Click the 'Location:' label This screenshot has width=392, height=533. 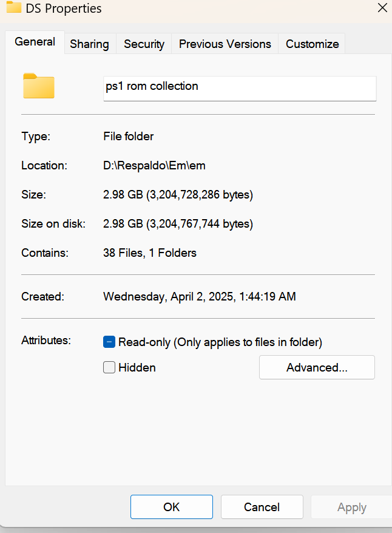click(44, 166)
